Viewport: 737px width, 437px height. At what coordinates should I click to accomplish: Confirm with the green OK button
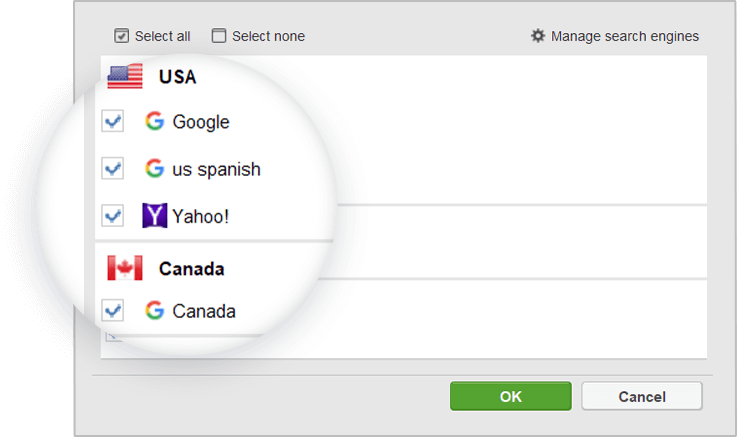[x=511, y=396]
